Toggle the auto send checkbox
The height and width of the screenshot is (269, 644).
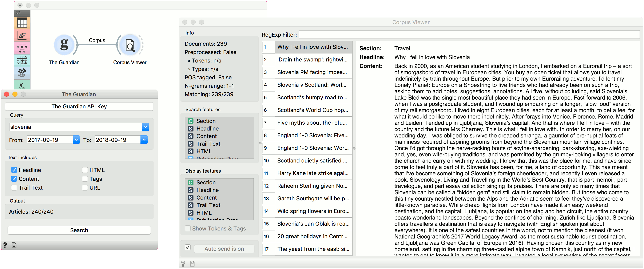pos(187,248)
